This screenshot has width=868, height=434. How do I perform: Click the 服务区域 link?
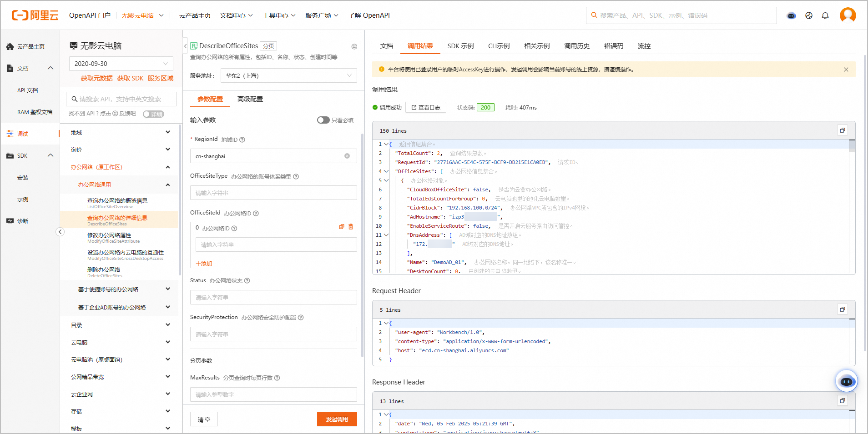(161, 78)
